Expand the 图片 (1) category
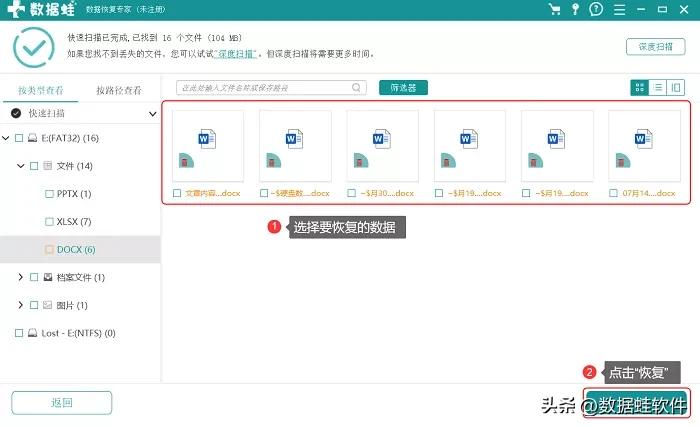The image size is (700, 427). tap(21, 305)
